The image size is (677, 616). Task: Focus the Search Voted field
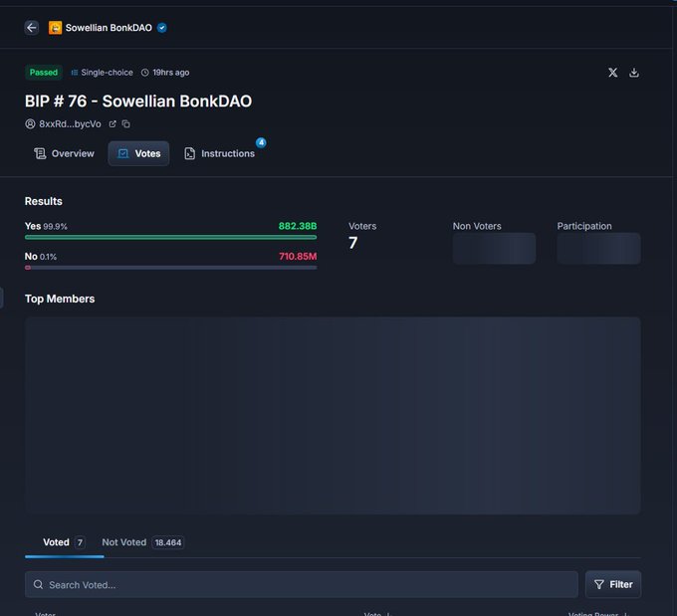pos(302,584)
